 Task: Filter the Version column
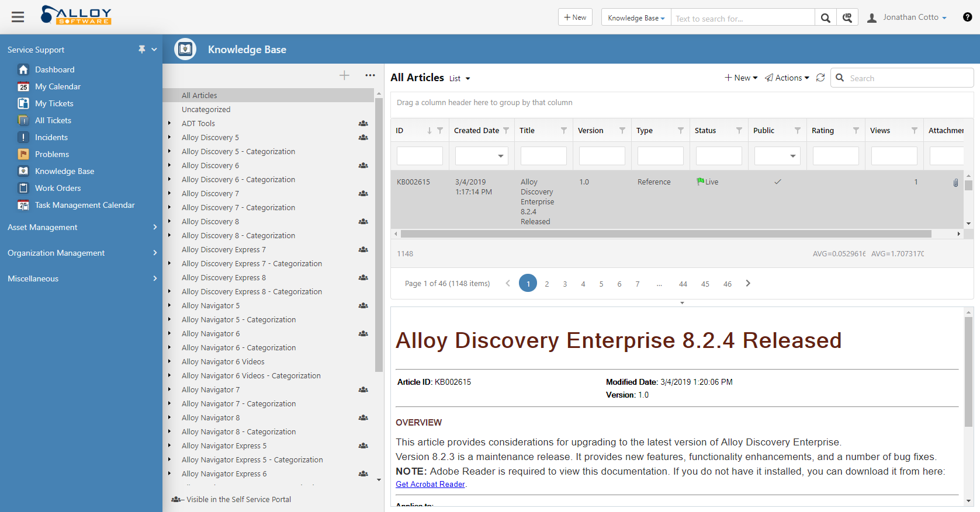point(622,131)
